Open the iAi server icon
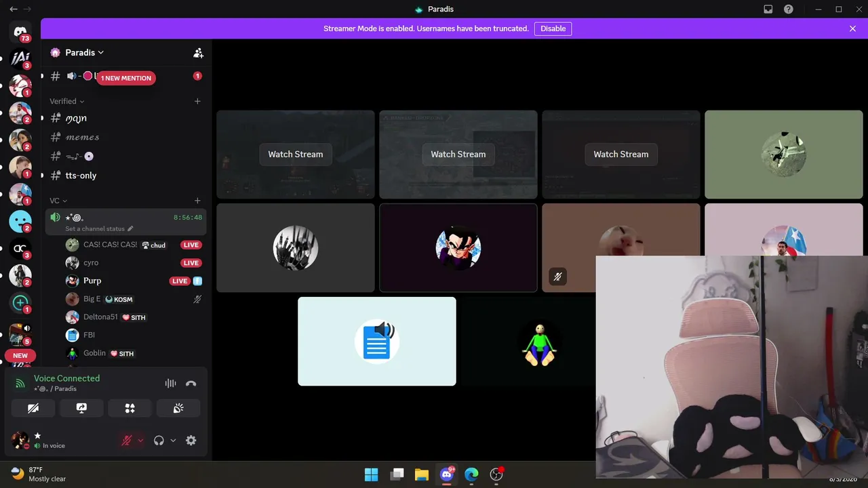This screenshot has height=488, width=868. pyautogui.click(x=20, y=59)
